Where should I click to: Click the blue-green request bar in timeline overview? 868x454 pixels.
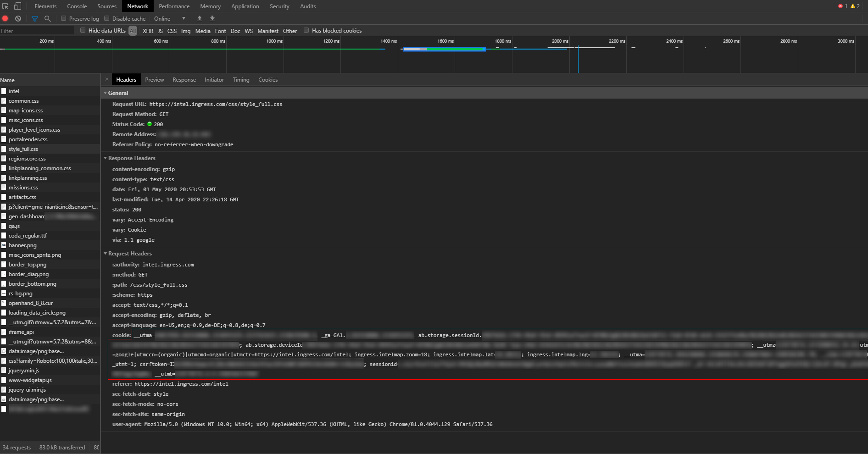[444, 49]
